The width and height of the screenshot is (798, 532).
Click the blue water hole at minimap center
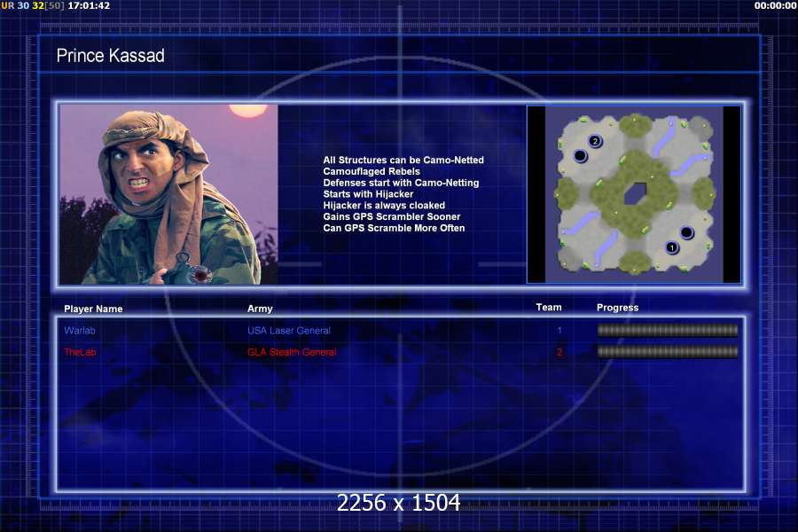pos(634,194)
